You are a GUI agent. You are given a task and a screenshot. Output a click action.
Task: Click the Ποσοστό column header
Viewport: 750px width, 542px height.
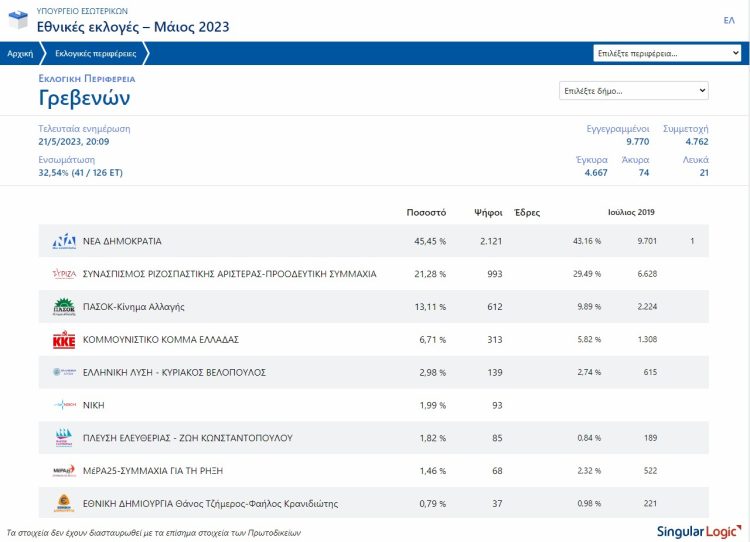coord(426,212)
